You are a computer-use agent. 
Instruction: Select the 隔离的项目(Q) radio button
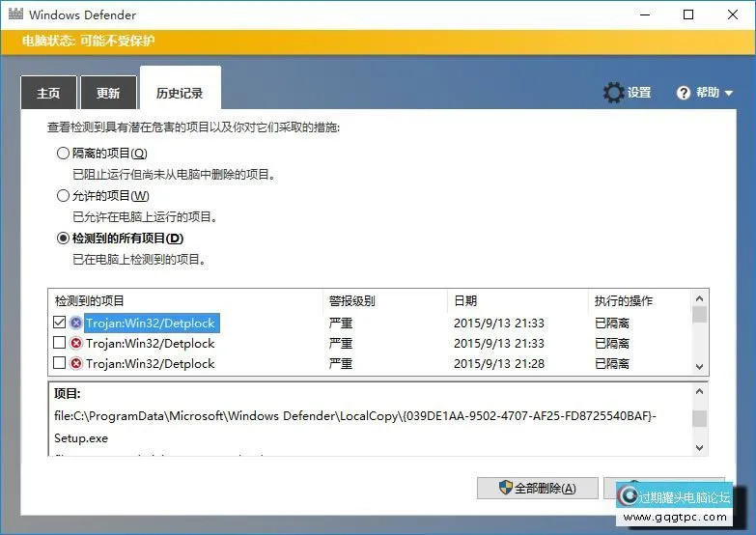coord(63,153)
